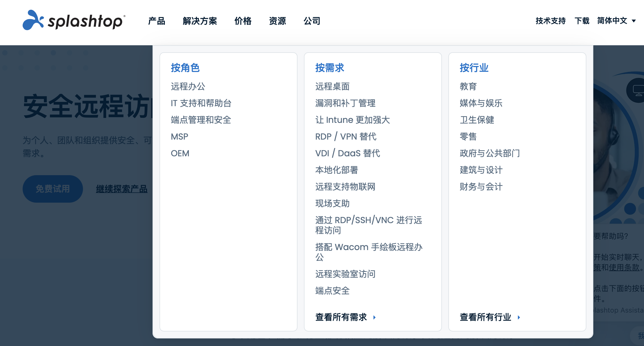Open the 产品 menu

157,21
